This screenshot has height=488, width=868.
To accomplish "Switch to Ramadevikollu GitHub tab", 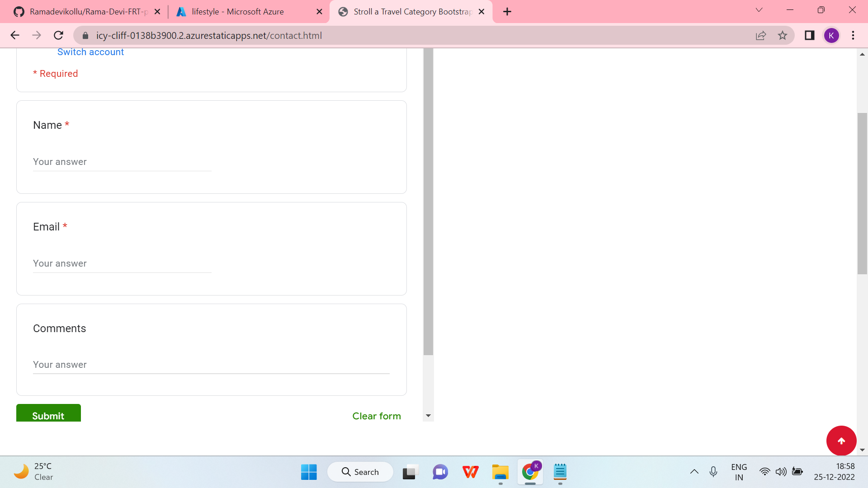I will tap(88, 12).
